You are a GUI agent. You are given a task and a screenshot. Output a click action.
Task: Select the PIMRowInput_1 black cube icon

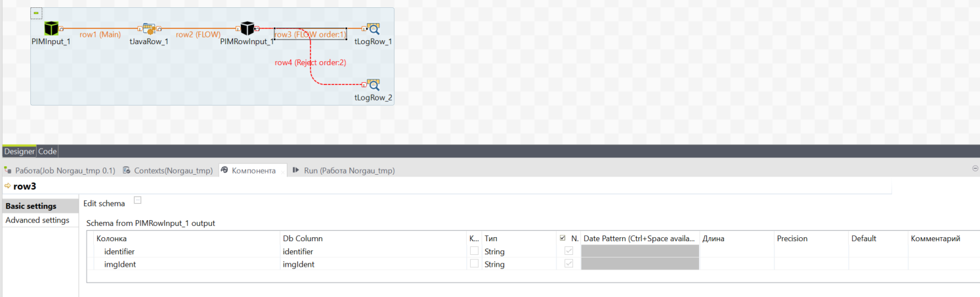(247, 28)
